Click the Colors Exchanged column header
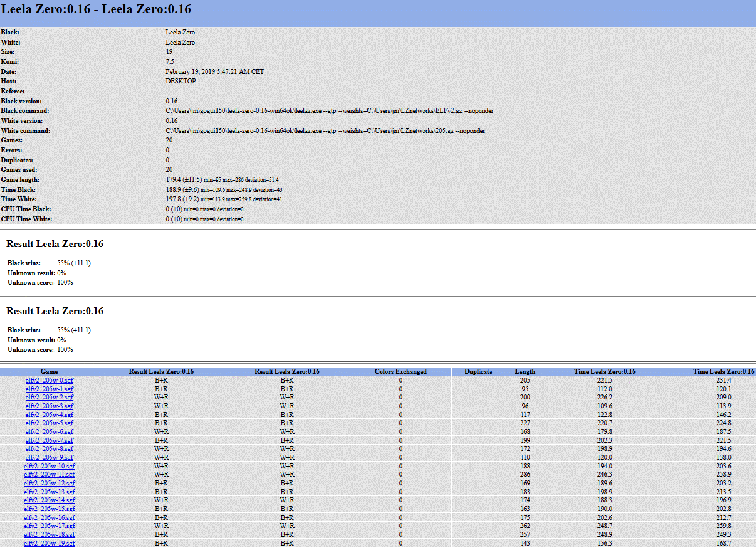This screenshot has width=756, height=550. 400,371
